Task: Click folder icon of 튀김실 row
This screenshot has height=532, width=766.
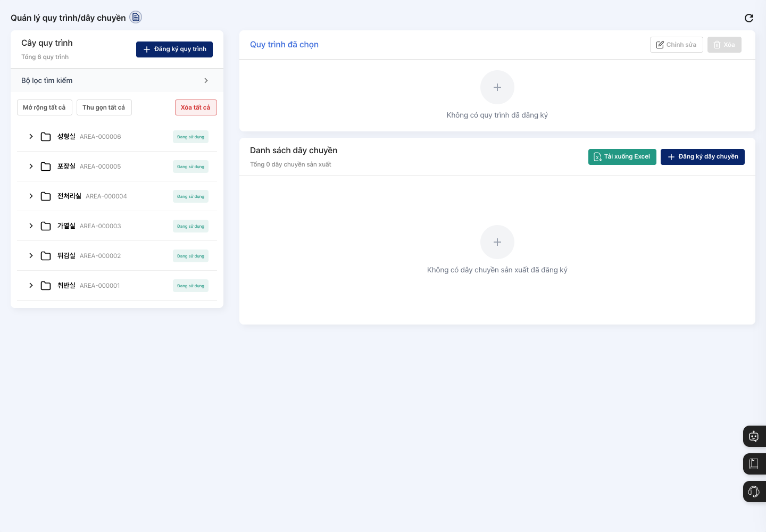Action: click(46, 256)
